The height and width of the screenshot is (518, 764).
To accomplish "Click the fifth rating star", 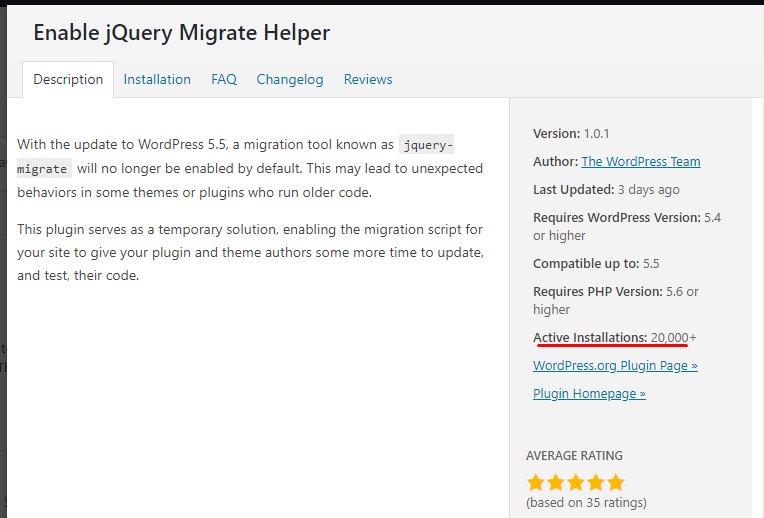I will 615,482.
